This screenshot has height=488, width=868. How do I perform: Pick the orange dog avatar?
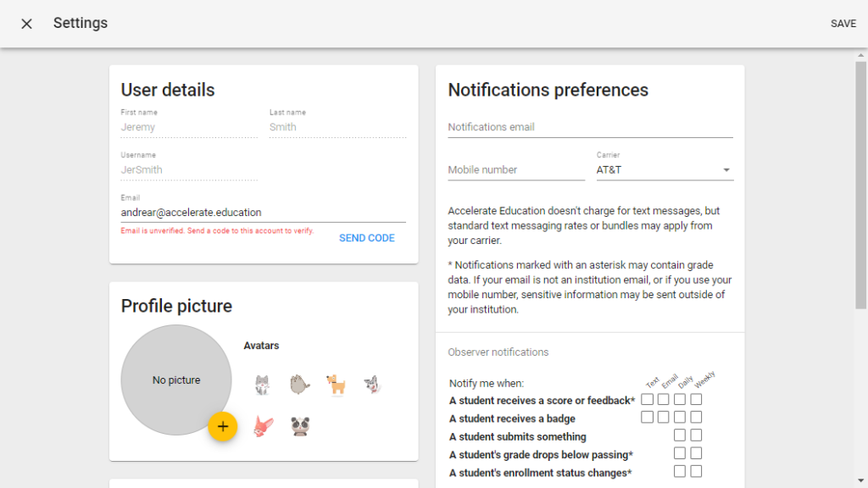tap(337, 385)
